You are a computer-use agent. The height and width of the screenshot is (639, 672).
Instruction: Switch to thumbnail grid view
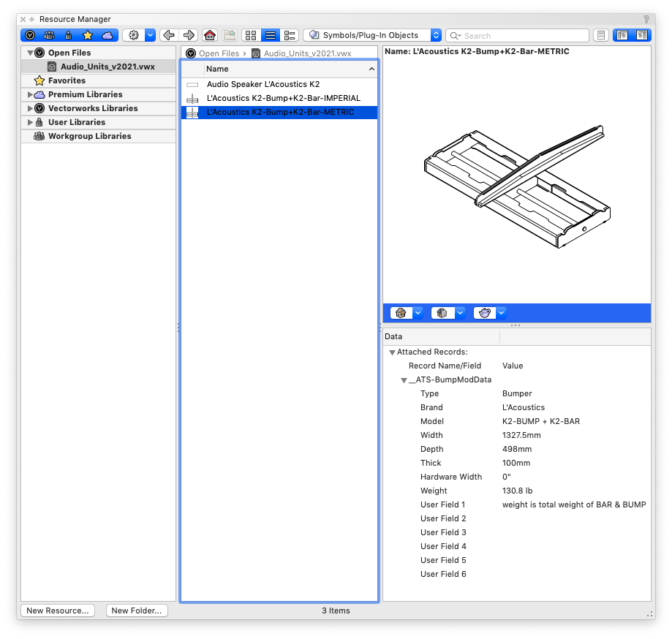[x=251, y=35]
